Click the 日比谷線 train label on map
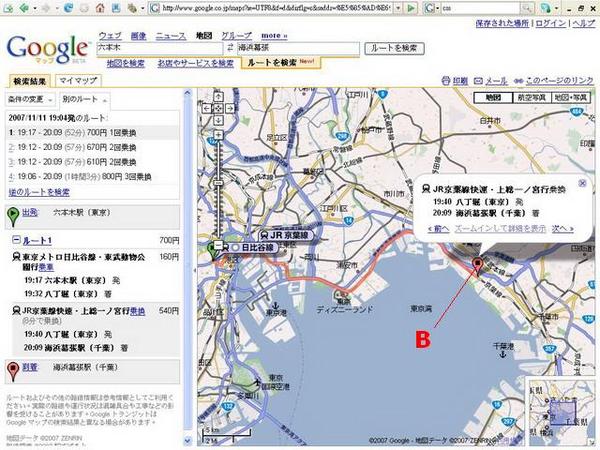The height and width of the screenshot is (450, 600). coord(248,248)
